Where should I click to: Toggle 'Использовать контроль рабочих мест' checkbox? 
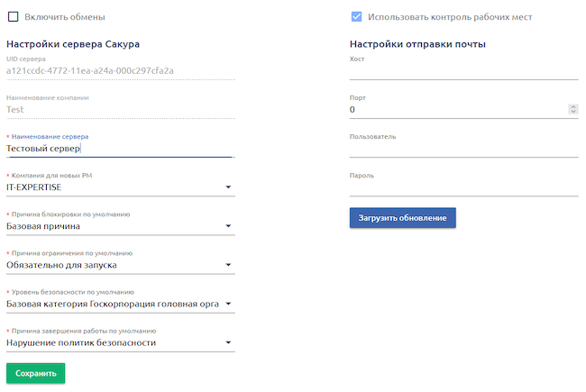(357, 17)
